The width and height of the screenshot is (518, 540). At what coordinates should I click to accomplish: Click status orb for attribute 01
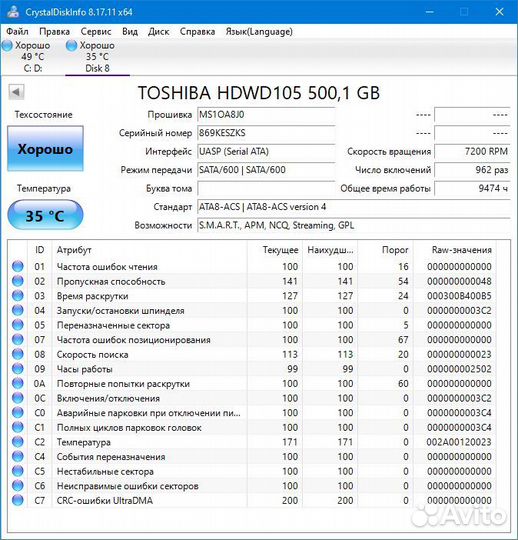click(x=18, y=267)
